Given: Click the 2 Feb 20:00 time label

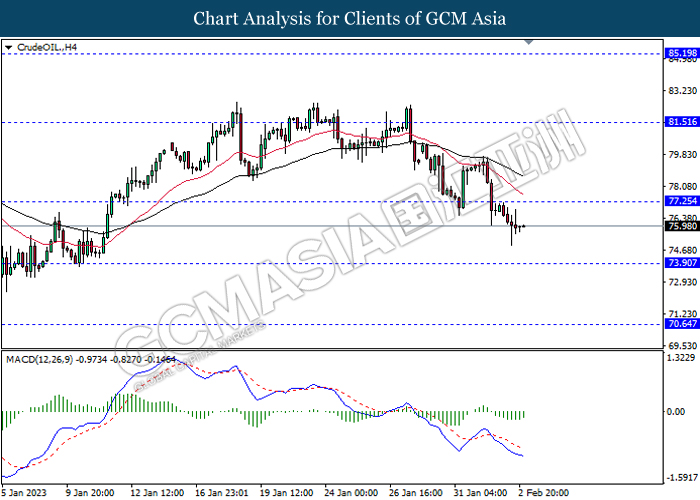Looking at the screenshot, I should (543, 493).
